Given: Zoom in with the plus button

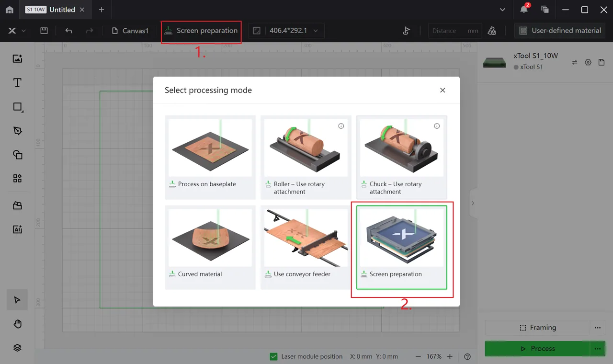Looking at the screenshot, I should pos(450,356).
